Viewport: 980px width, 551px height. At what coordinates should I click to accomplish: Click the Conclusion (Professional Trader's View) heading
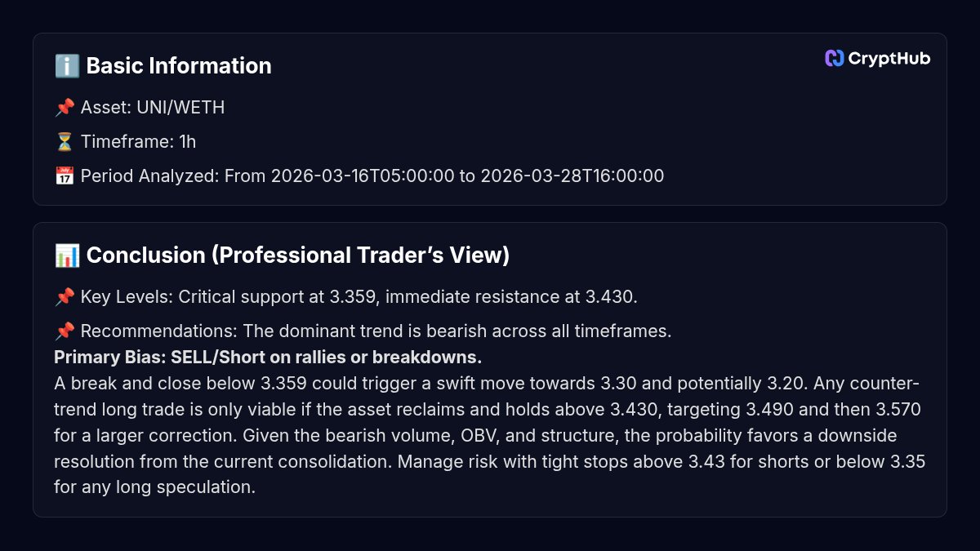(x=297, y=256)
